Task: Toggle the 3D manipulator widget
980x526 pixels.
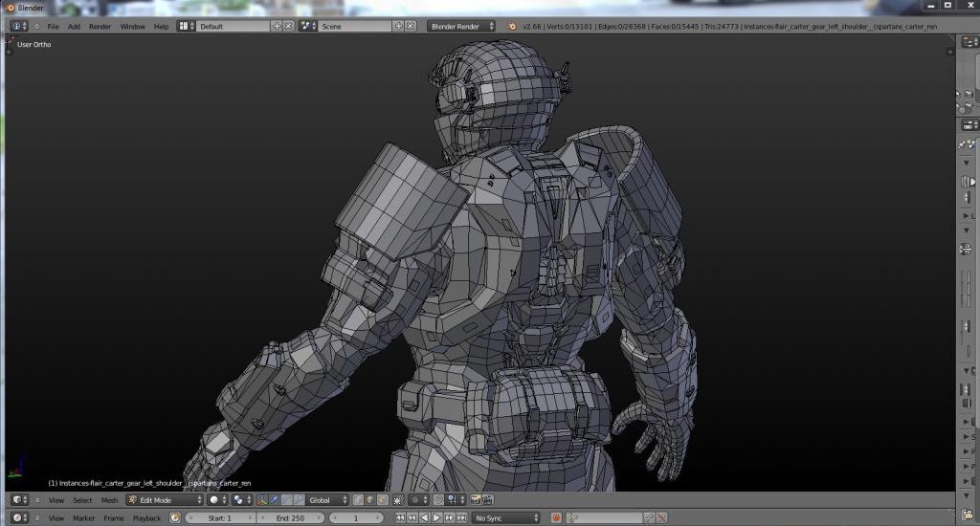Action: click(262, 500)
